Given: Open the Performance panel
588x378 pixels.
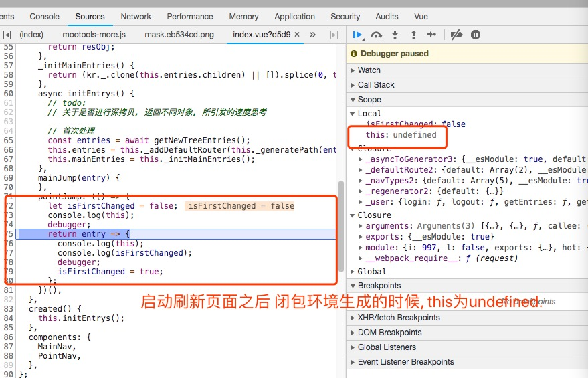Looking at the screenshot, I should pyautogui.click(x=190, y=17).
